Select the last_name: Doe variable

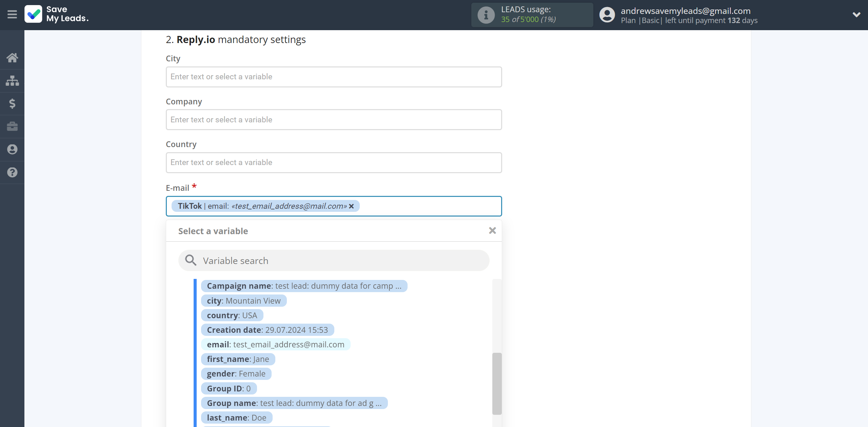(x=235, y=418)
